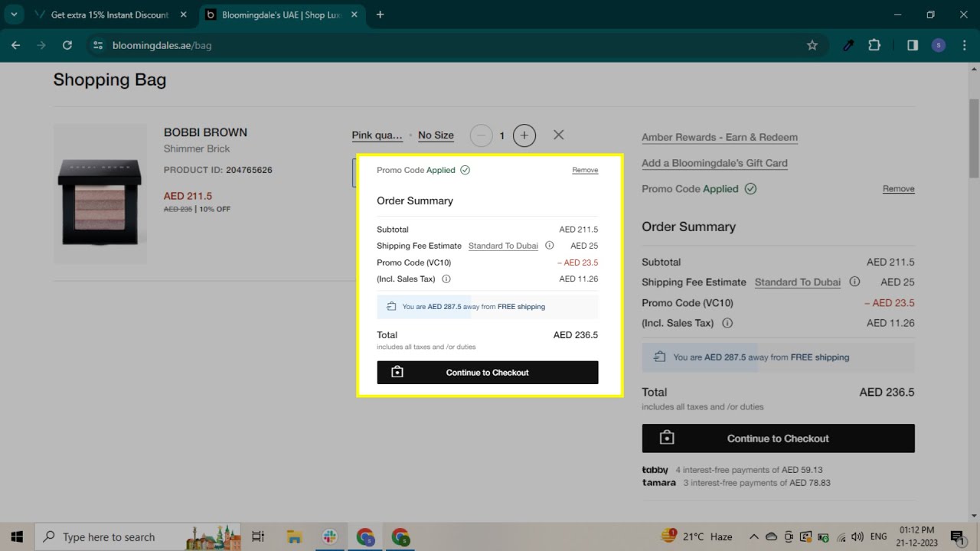The width and height of the screenshot is (980, 551).
Task: Increase the item quantity with the plus button
Action: (524, 135)
